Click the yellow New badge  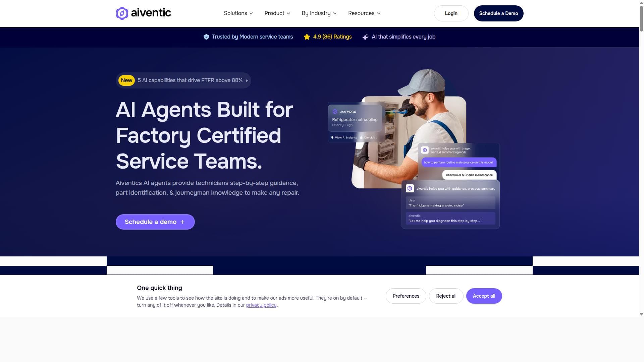tap(127, 80)
